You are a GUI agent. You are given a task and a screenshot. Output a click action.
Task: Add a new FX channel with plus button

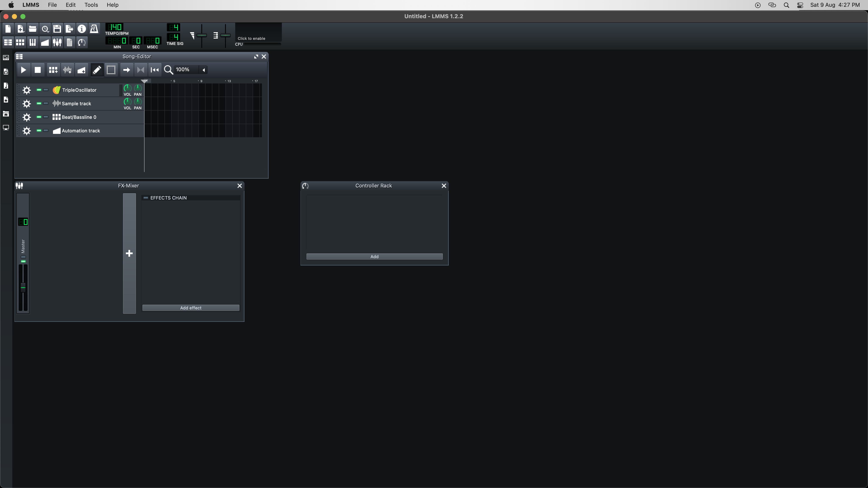[x=129, y=253]
